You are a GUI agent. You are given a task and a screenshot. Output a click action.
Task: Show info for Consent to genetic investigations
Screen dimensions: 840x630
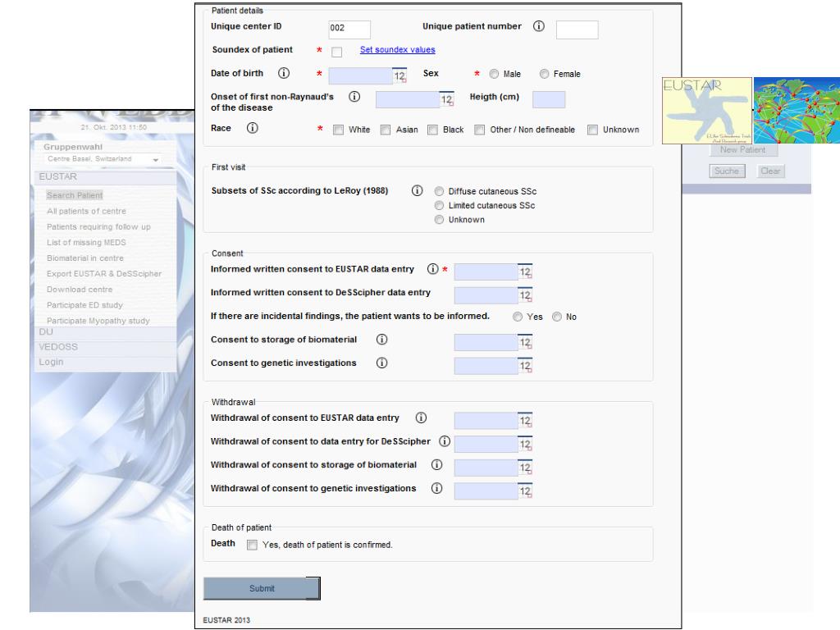tap(381, 363)
